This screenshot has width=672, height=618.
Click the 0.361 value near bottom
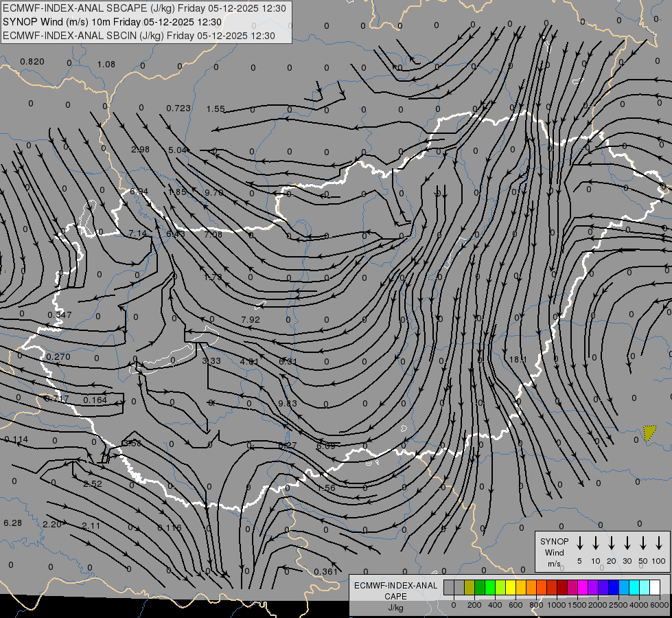click(x=326, y=572)
